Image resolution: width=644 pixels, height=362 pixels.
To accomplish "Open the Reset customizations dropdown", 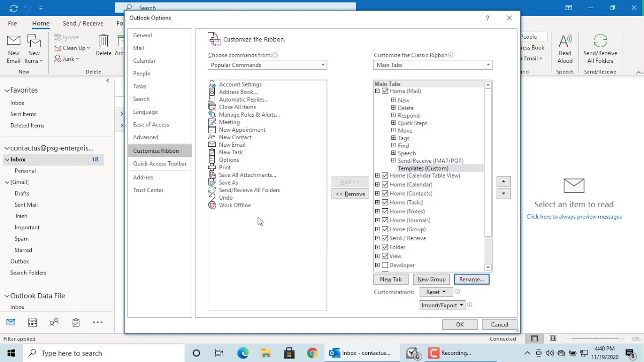I will coord(436,292).
